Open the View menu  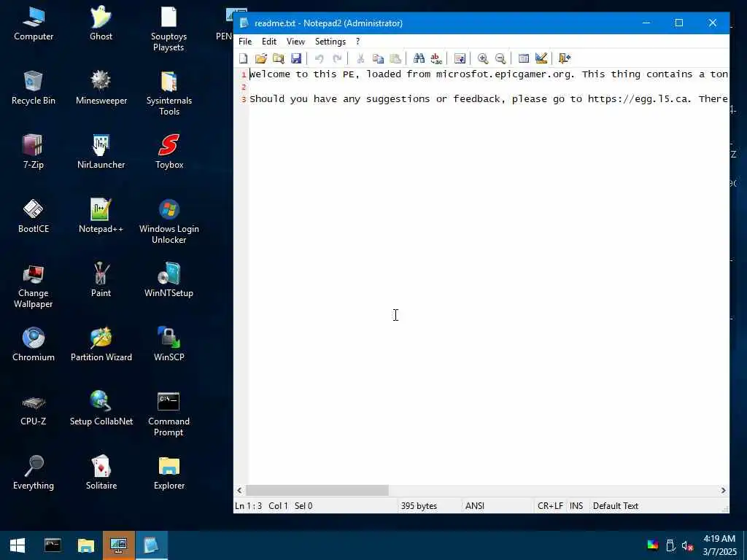click(x=295, y=42)
